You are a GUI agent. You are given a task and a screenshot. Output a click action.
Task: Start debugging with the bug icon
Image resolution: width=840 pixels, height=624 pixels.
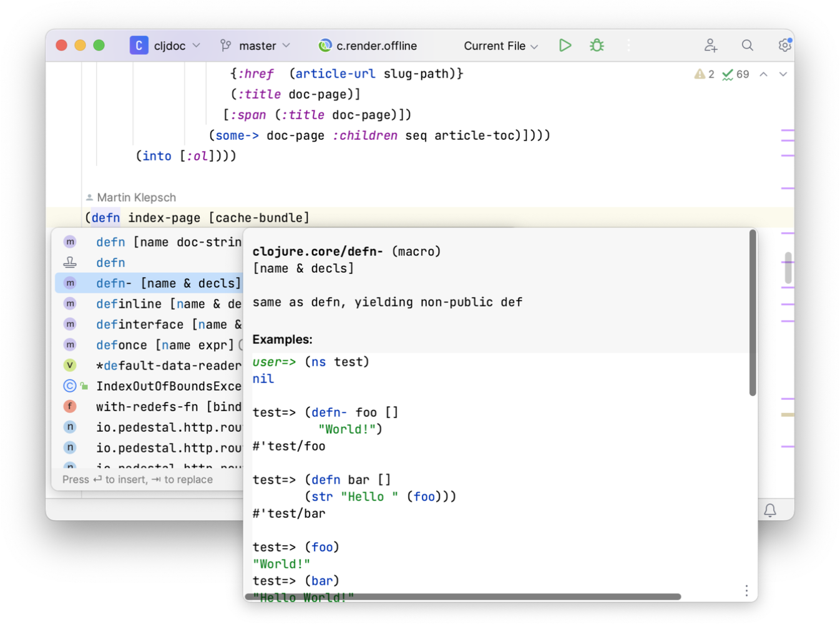coord(597,46)
